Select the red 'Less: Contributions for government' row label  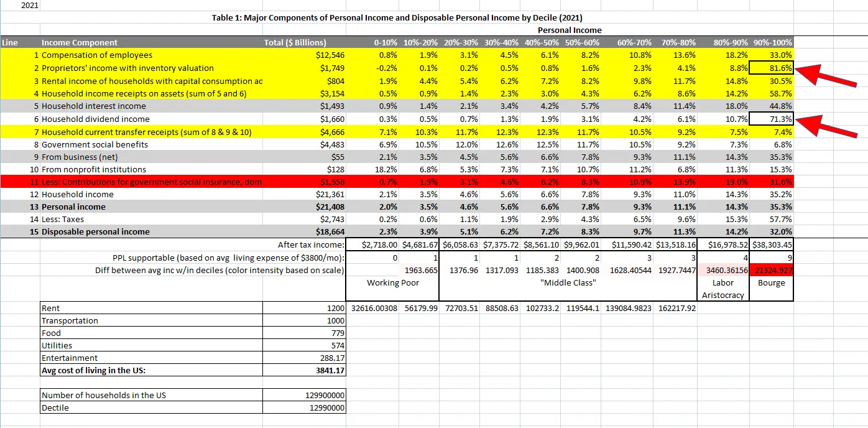pos(149,182)
